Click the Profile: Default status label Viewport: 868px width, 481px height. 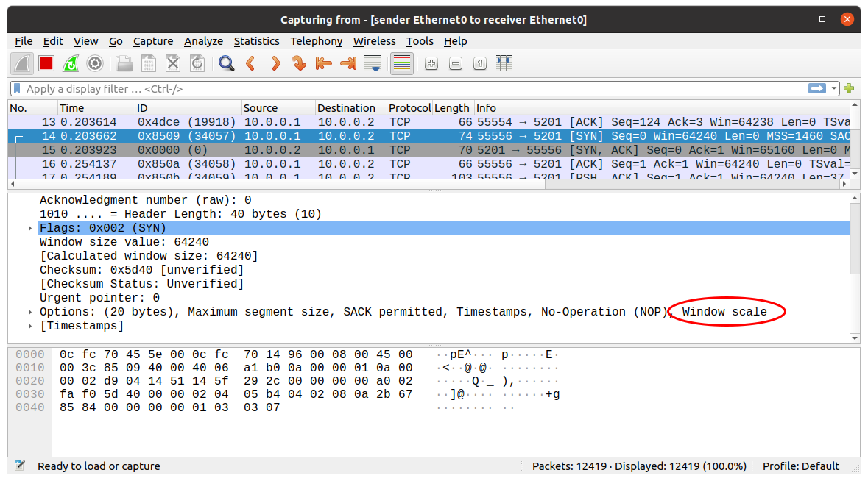(x=801, y=466)
